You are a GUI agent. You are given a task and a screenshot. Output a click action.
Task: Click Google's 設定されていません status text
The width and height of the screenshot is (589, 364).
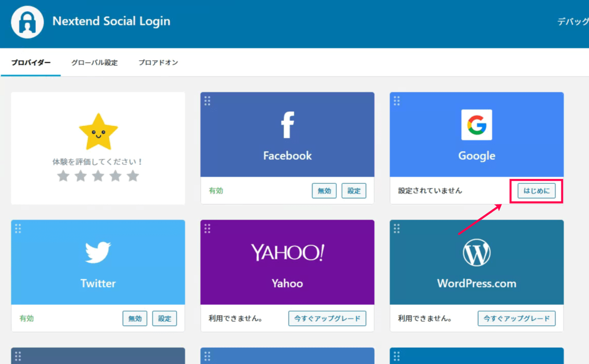click(430, 191)
